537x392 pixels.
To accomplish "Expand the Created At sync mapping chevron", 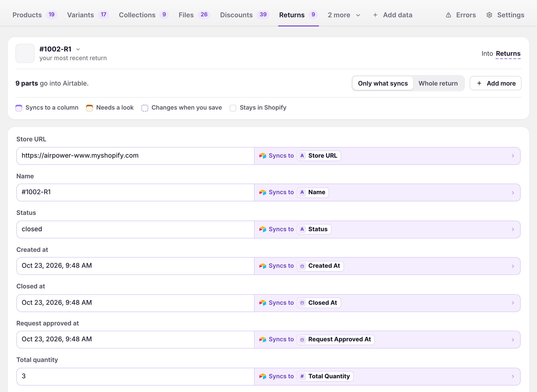I will click(513, 266).
